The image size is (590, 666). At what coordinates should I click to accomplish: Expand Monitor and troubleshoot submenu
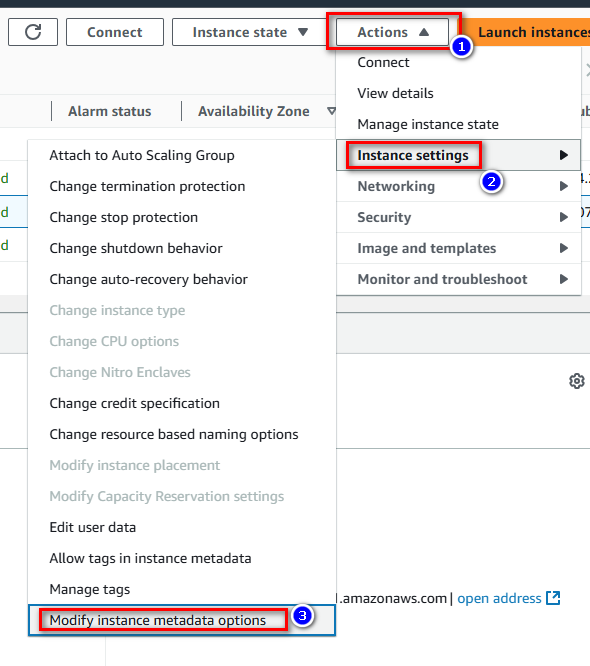[x=458, y=279]
